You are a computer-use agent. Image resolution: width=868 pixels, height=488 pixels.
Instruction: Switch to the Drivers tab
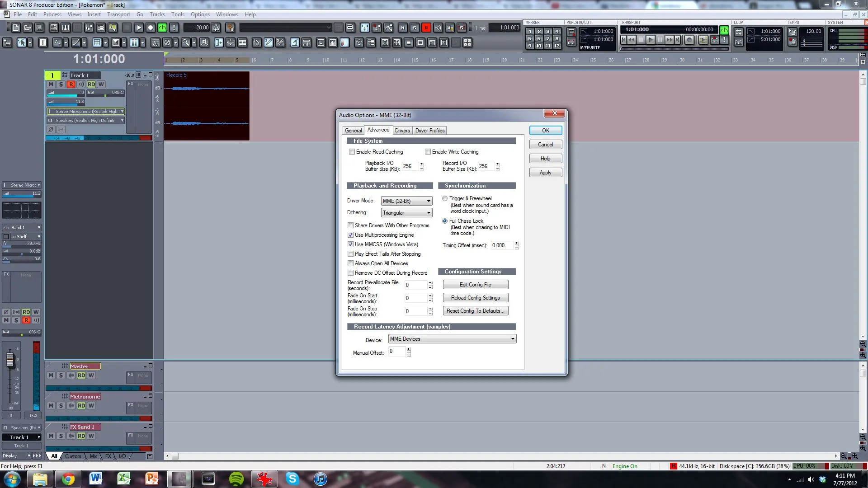pyautogui.click(x=402, y=131)
